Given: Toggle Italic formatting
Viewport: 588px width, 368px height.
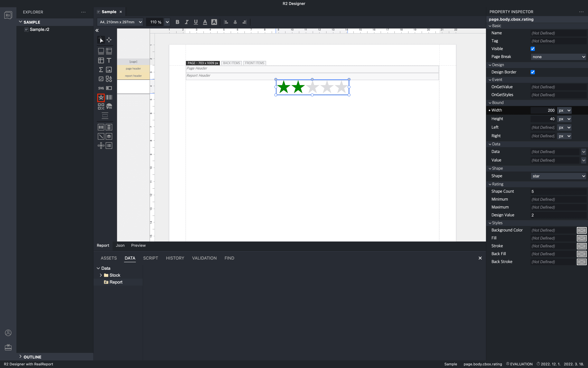Looking at the screenshot, I should (x=187, y=22).
